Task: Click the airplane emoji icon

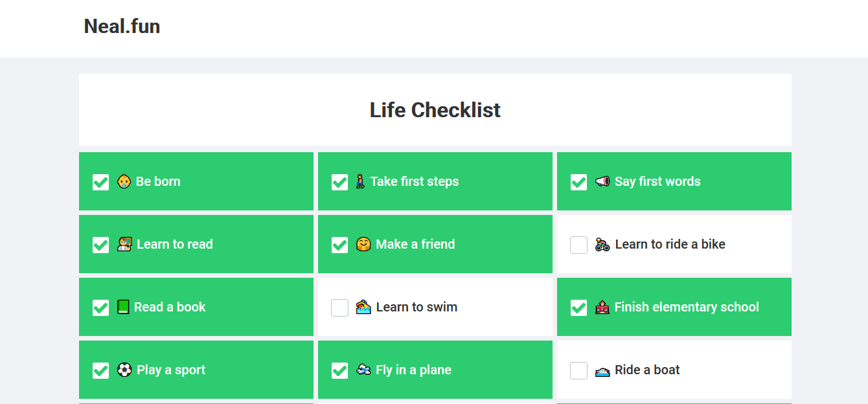Action: (x=363, y=370)
